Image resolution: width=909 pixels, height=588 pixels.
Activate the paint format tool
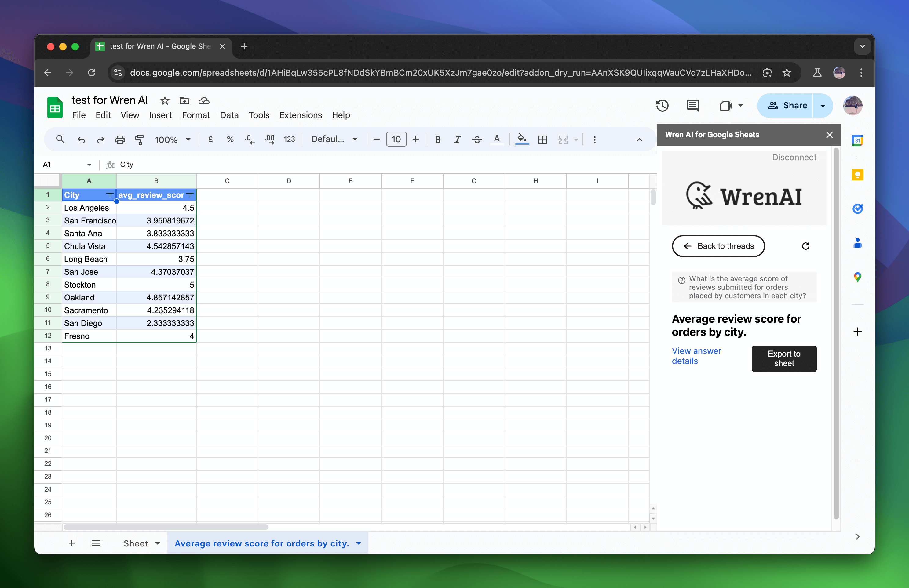click(139, 140)
